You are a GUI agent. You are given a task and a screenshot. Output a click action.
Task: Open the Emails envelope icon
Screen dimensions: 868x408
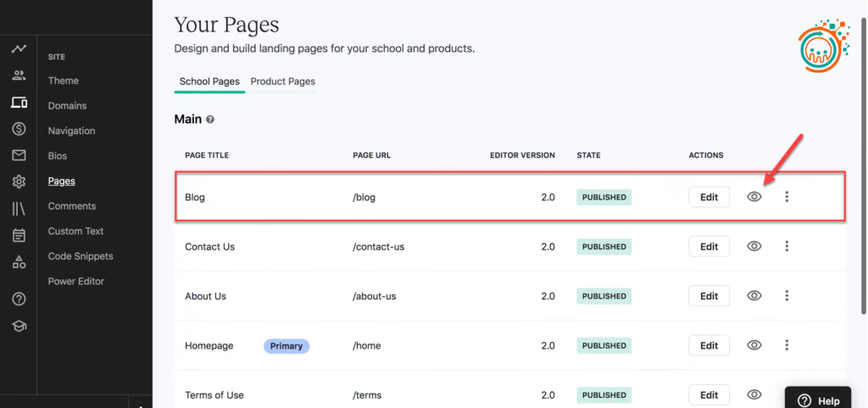[x=19, y=155]
